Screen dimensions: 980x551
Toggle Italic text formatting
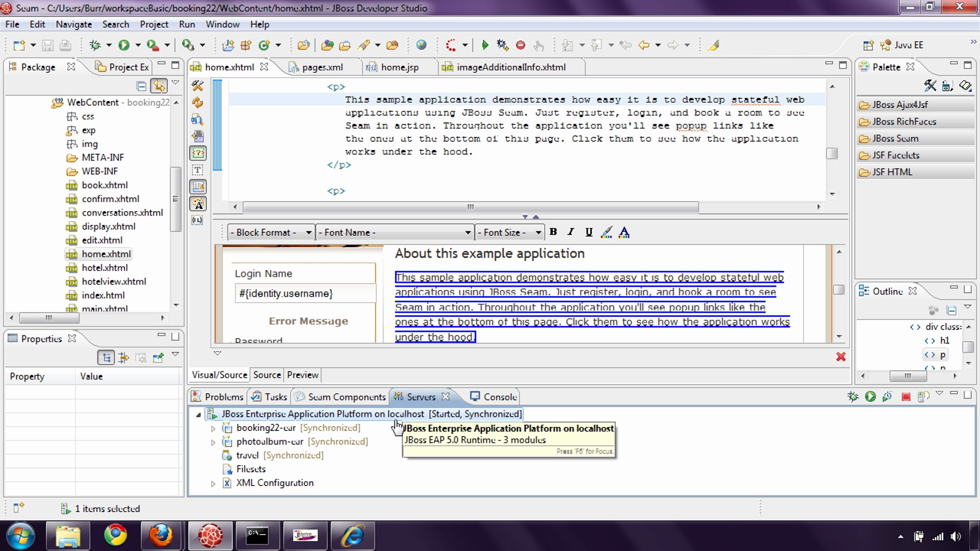571,232
